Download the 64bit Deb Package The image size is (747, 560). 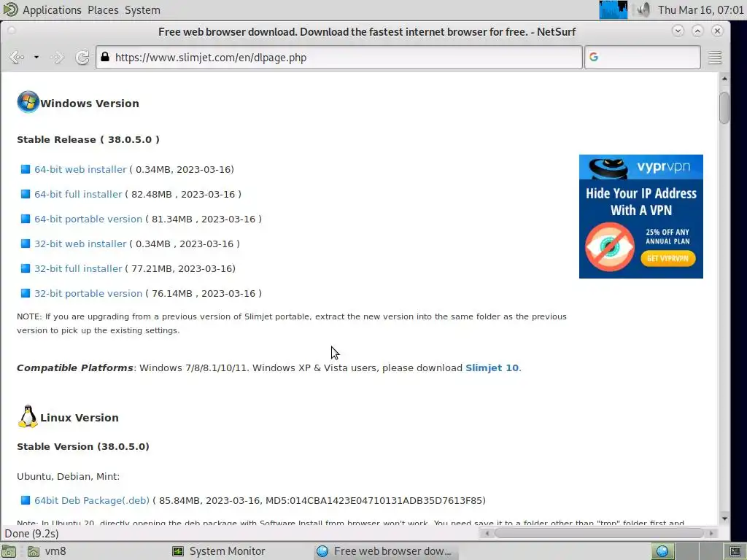pos(92,500)
